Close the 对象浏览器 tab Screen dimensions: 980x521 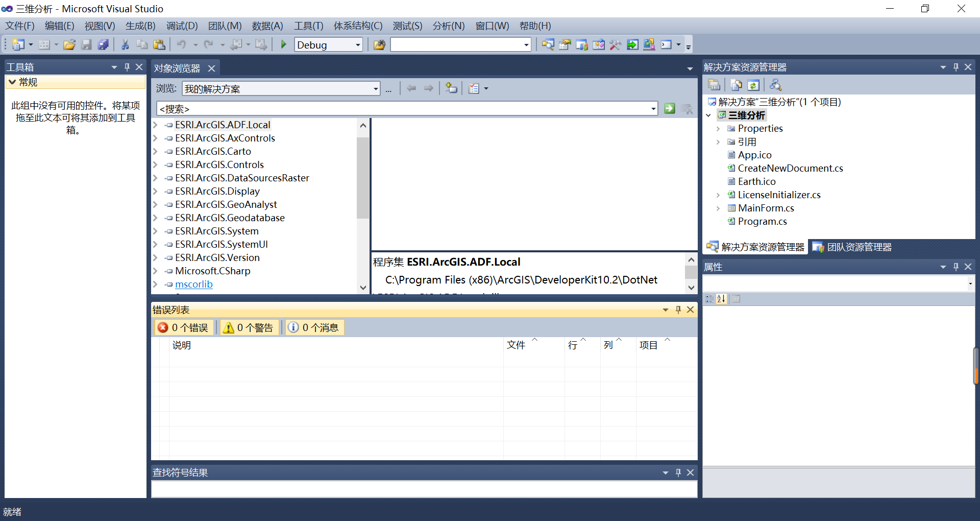point(211,68)
